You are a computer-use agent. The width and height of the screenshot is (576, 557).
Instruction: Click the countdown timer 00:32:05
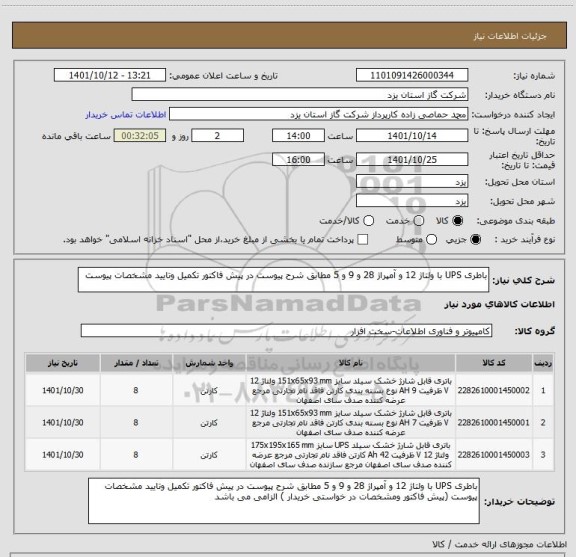click(x=140, y=136)
